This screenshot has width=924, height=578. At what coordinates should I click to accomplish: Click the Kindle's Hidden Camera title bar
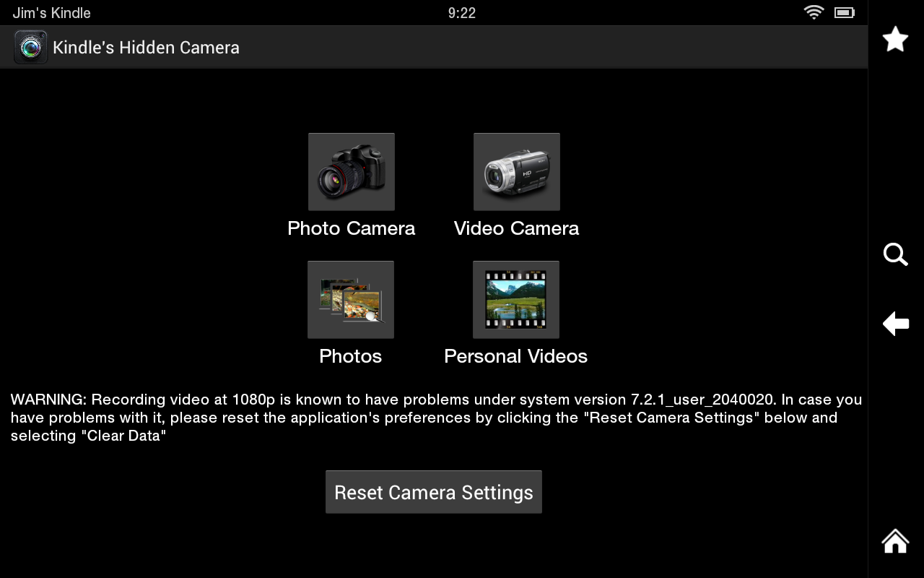[145, 47]
